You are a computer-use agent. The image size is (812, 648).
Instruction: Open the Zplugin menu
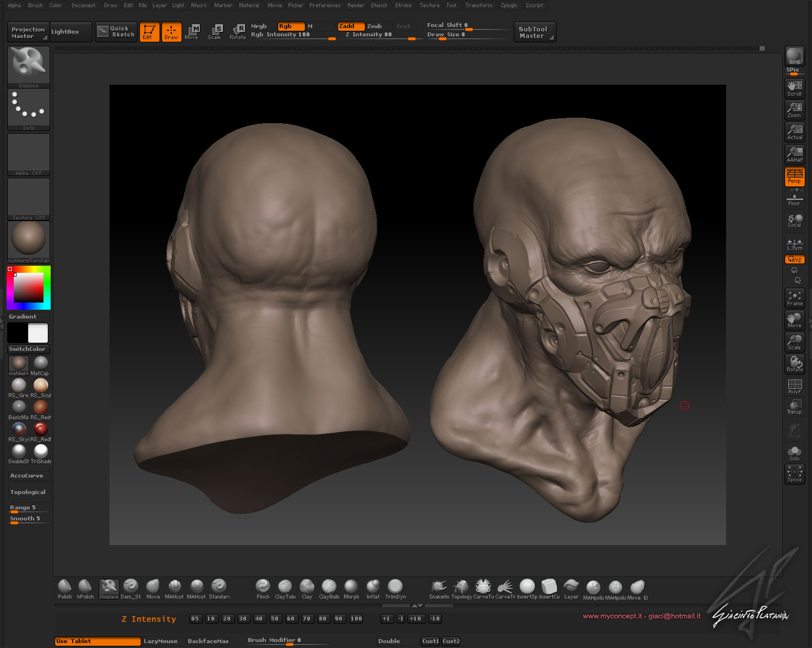coord(509,6)
